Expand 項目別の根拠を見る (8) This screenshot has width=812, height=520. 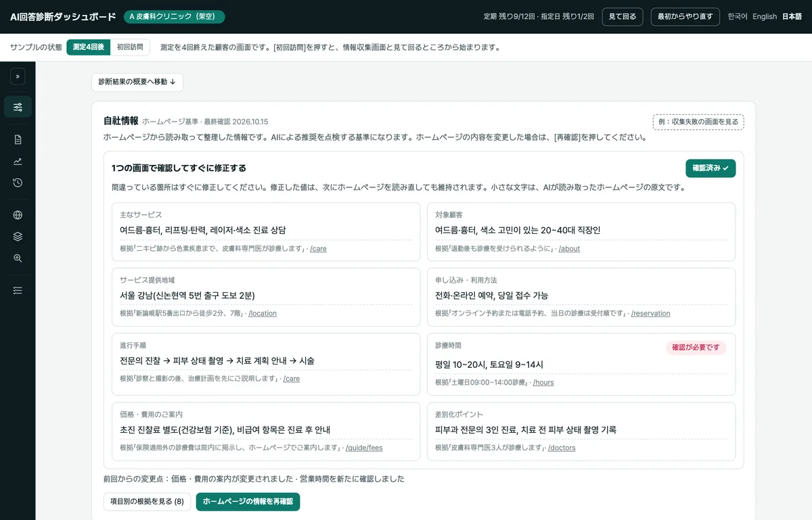[x=147, y=502]
